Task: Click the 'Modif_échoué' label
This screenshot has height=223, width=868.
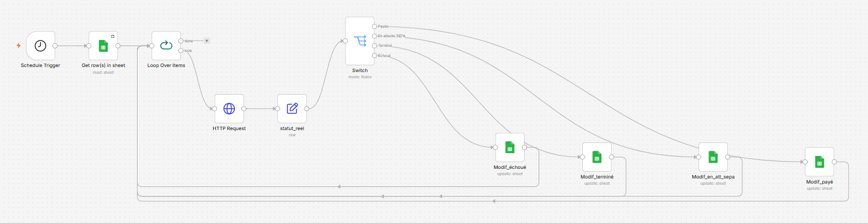Action: tap(510, 167)
